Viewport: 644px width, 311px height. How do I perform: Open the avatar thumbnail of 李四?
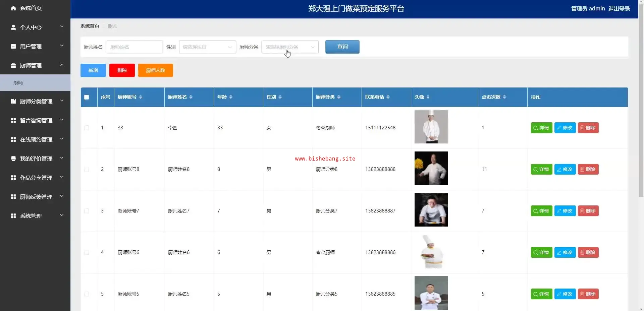pos(431,127)
